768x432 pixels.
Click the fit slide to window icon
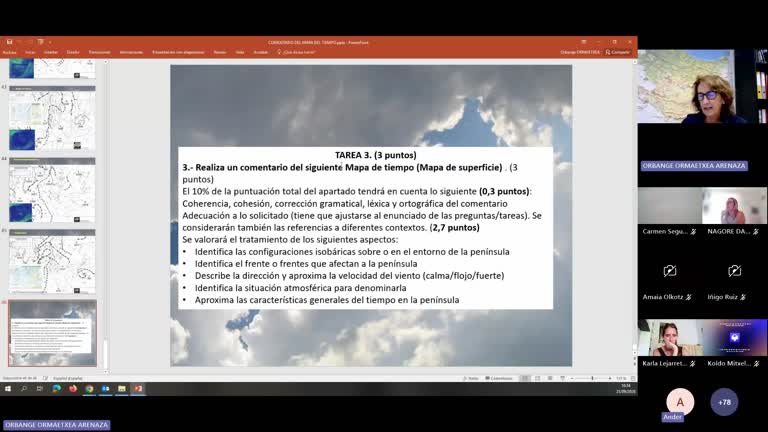633,378
